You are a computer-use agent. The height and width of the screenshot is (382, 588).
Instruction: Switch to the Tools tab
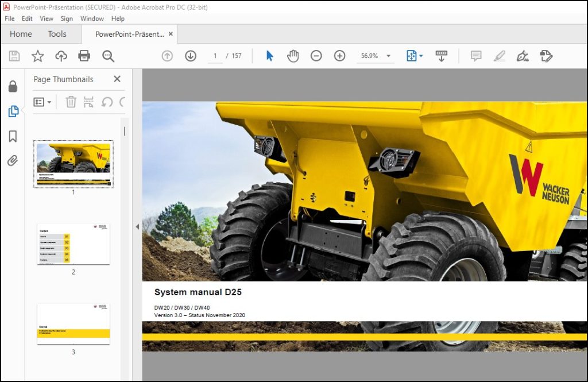pyautogui.click(x=57, y=34)
